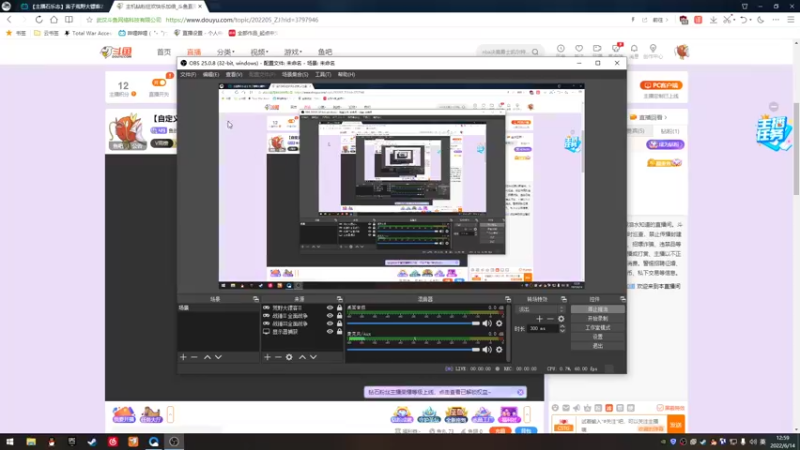Select the display capture source row

coord(303,332)
